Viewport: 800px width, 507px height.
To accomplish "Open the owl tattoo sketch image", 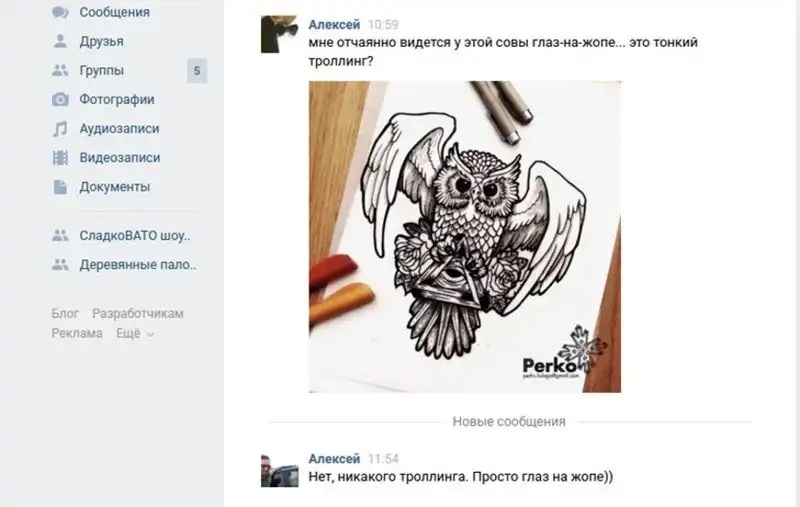I will point(465,237).
